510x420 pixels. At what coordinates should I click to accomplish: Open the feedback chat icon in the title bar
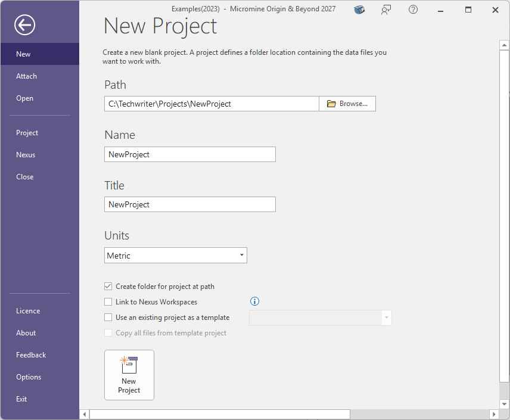pos(385,10)
